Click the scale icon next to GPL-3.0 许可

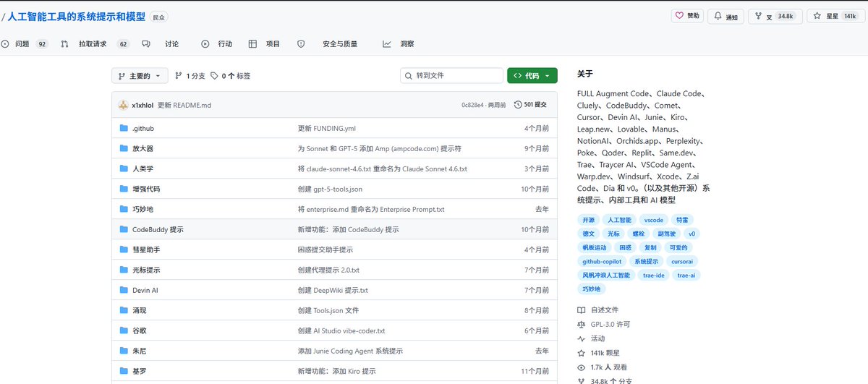582,324
